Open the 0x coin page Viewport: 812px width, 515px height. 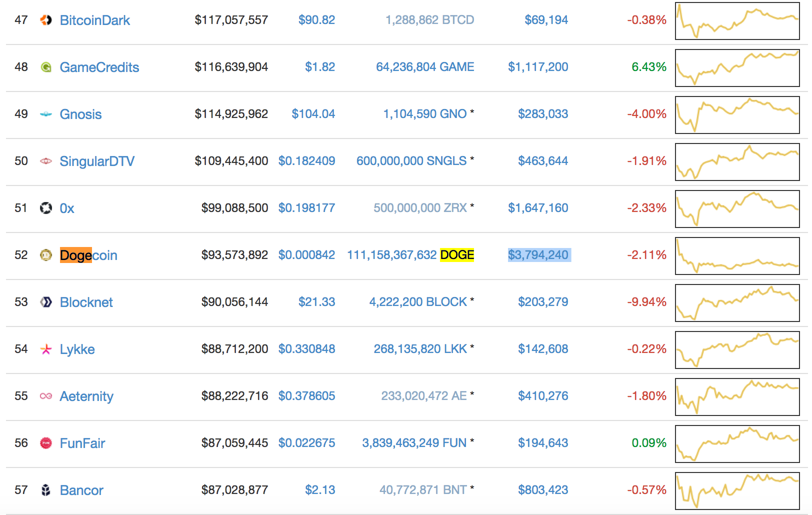click(x=67, y=208)
